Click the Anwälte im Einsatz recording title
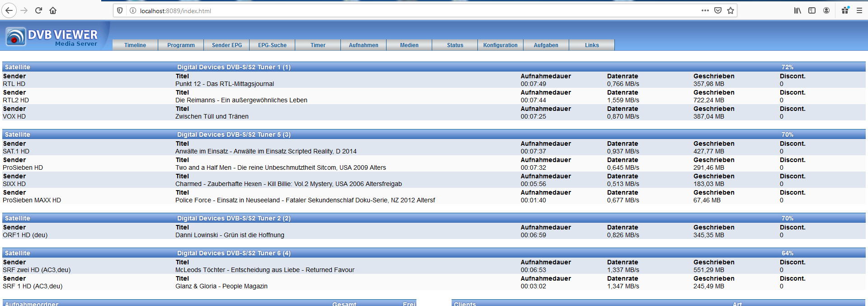The image size is (868, 306). (x=266, y=151)
